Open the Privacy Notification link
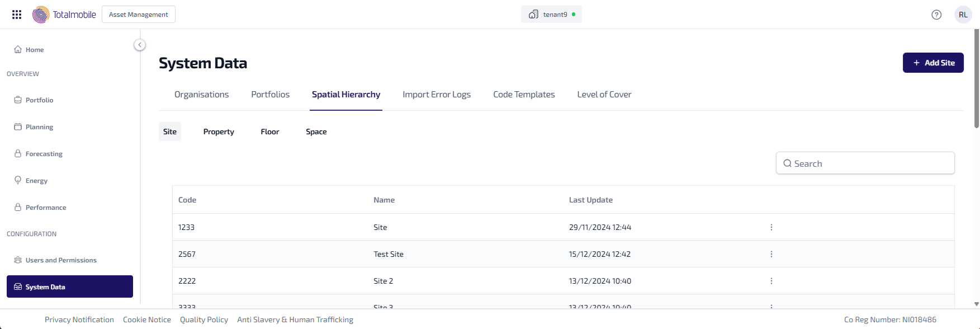 (79, 319)
